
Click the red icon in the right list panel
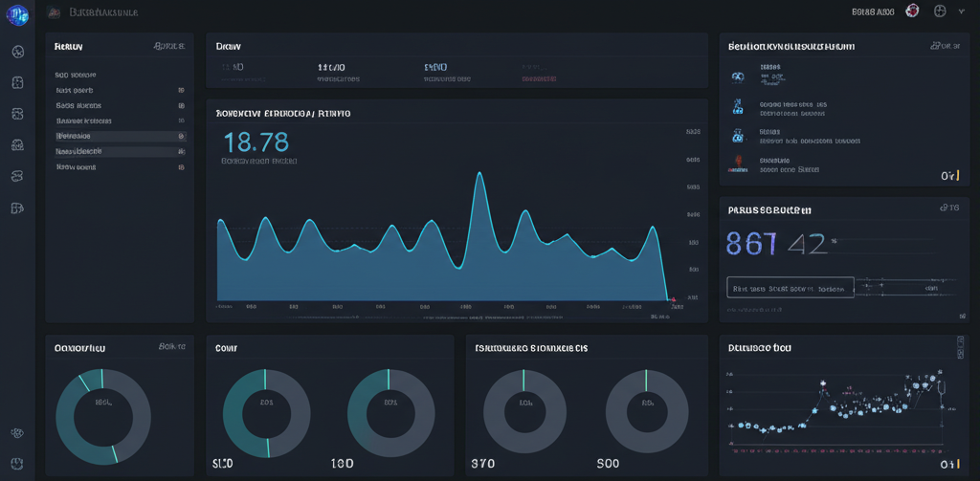[x=738, y=164]
